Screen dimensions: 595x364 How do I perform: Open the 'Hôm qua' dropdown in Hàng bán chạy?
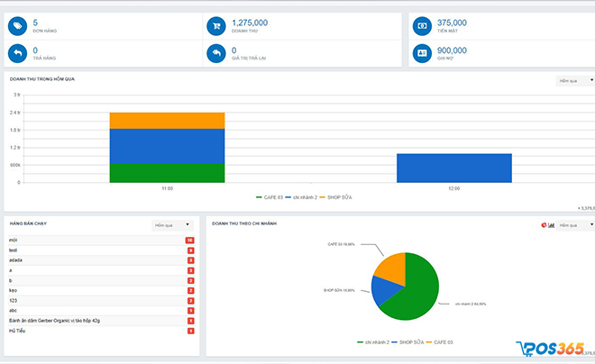[x=173, y=225]
